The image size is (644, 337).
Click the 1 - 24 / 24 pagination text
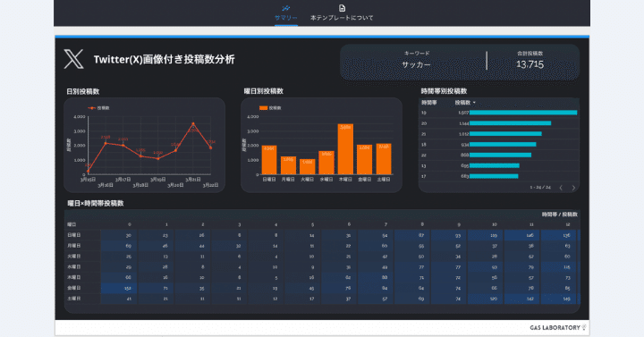(x=540, y=188)
